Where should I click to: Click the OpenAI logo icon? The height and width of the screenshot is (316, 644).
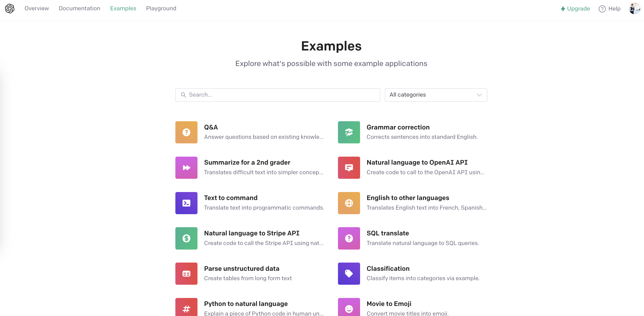pos(10,8)
